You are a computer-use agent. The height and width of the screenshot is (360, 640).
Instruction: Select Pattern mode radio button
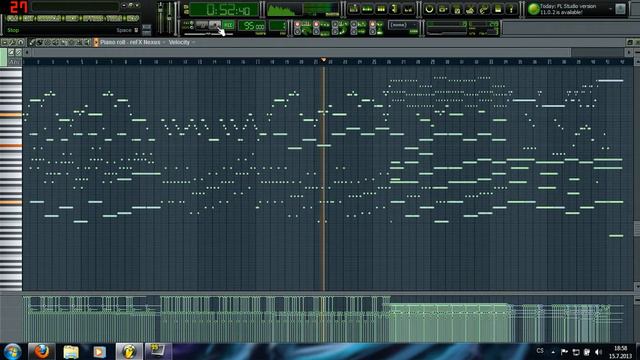[x=191, y=23]
